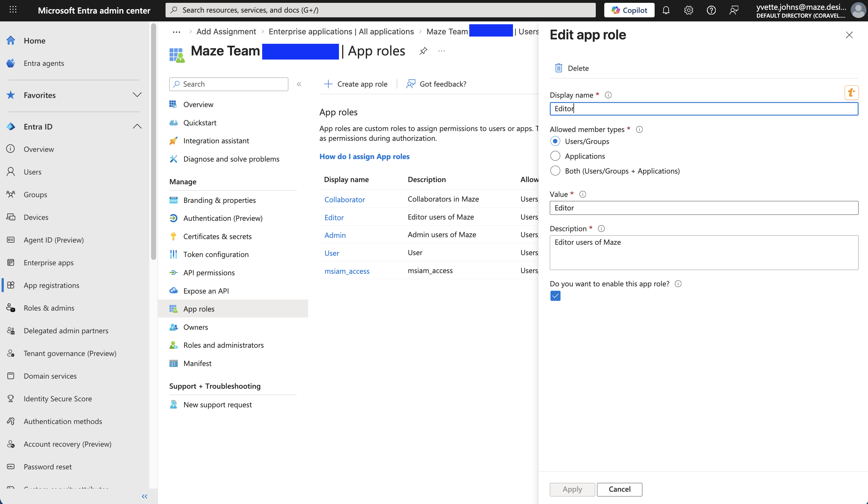Select the Applications member type
The height and width of the screenshot is (504, 868).
tap(555, 156)
